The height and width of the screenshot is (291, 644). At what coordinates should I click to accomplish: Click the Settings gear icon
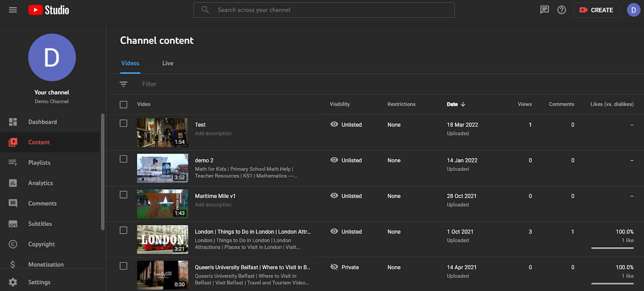pos(13,282)
